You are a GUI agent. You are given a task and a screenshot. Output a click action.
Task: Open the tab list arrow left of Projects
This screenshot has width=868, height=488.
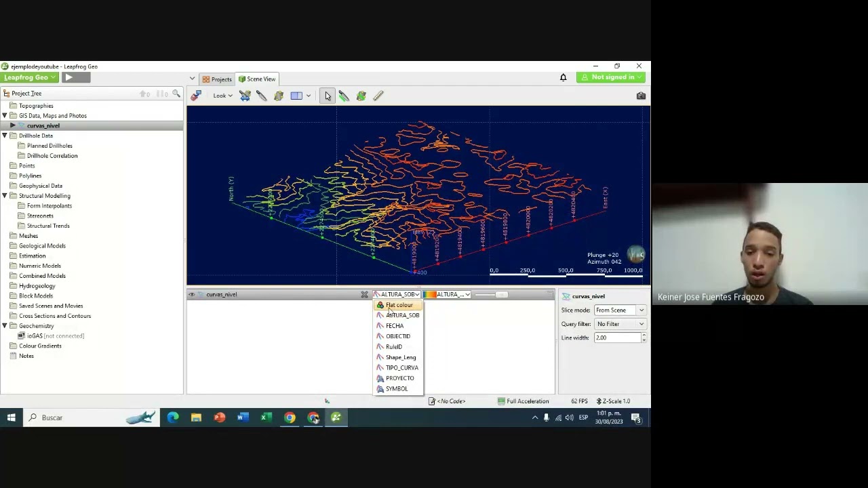(192, 79)
